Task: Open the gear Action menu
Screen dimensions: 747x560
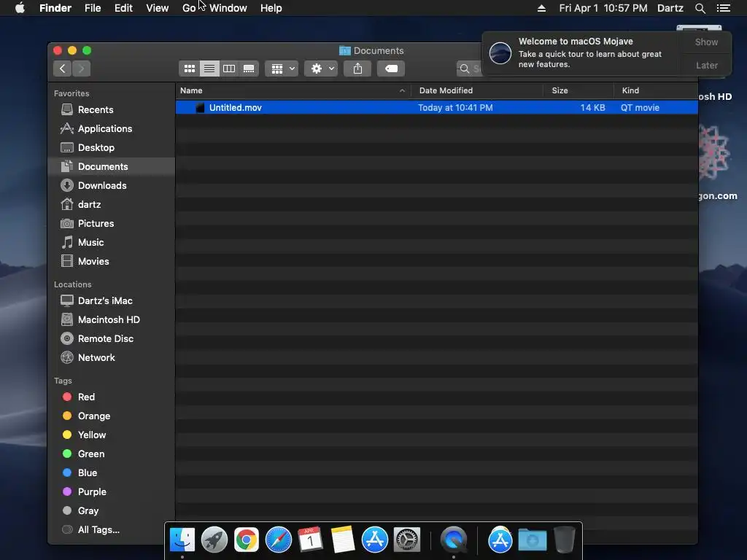Action: point(322,69)
